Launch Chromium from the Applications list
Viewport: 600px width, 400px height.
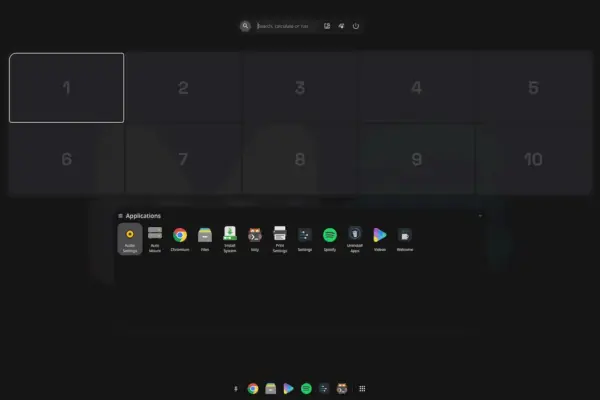coord(180,239)
